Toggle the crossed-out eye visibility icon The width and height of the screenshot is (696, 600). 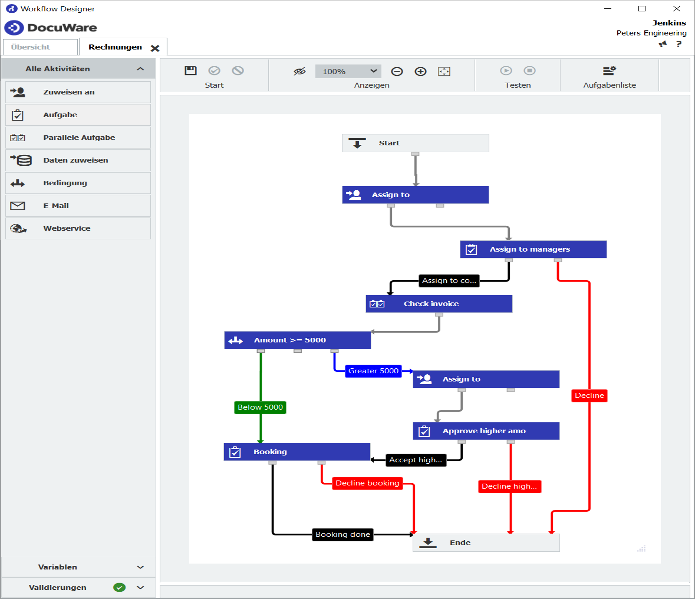[299, 71]
